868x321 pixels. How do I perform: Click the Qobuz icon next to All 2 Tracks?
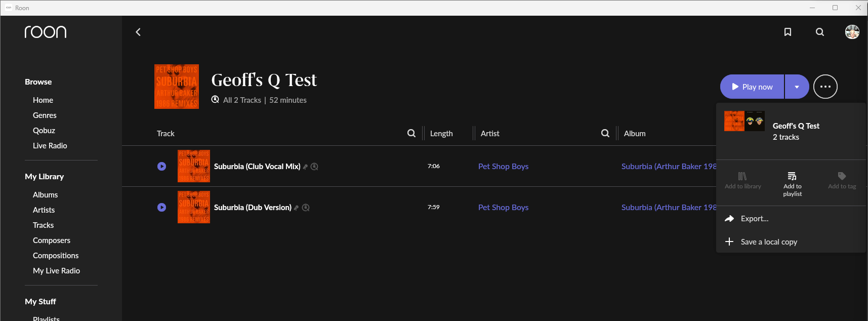pyautogui.click(x=215, y=99)
